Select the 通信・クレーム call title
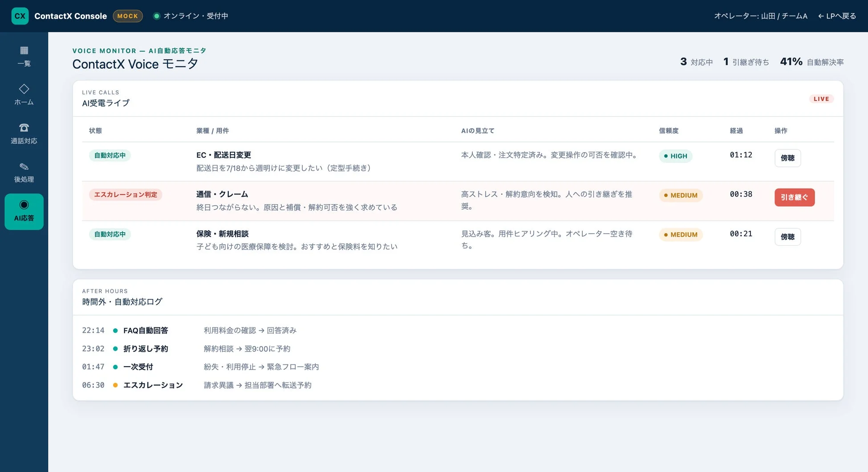Viewport: 868px width, 472px height. tap(222, 194)
